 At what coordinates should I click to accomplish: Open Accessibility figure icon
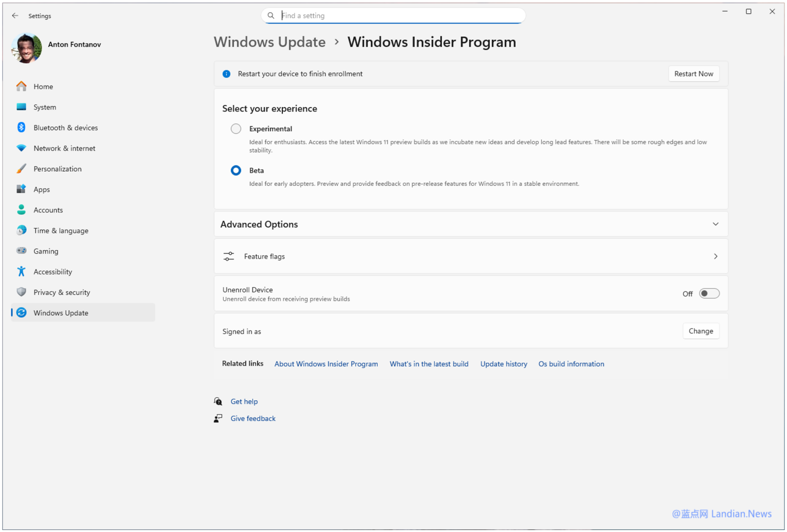[21, 271]
